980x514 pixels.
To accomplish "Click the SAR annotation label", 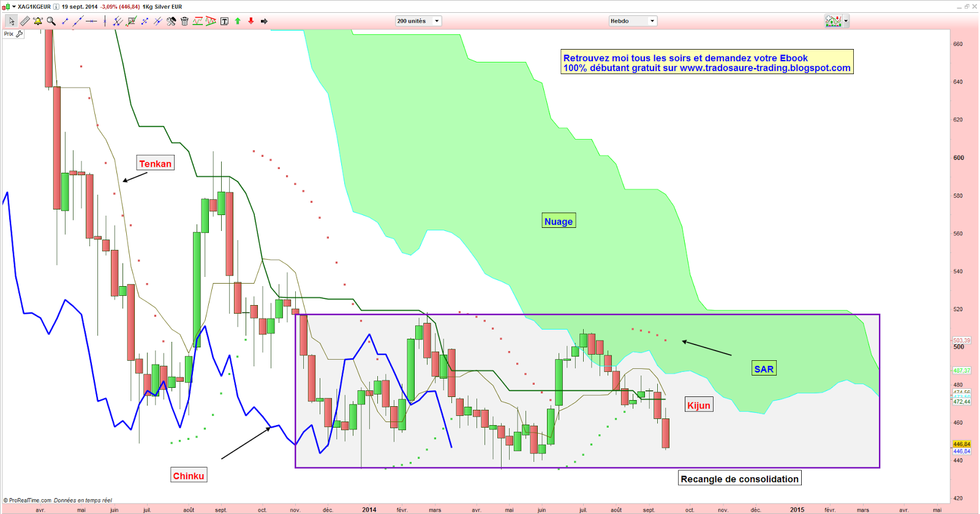I will 764,368.
